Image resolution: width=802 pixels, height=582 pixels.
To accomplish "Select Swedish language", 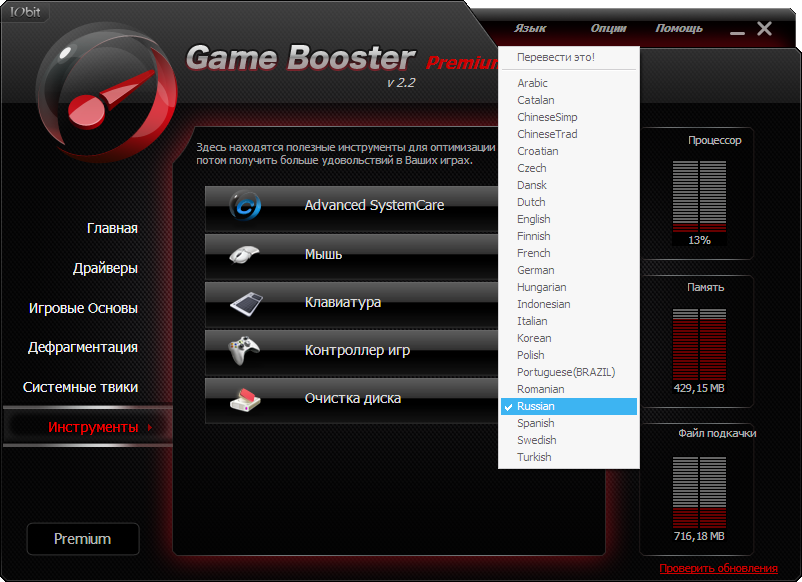I will (x=569, y=440).
